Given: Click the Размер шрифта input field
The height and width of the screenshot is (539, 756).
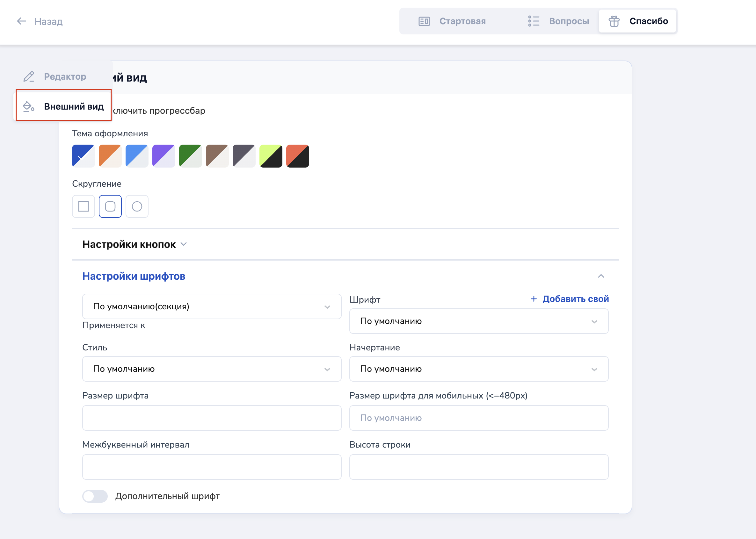Looking at the screenshot, I should pyautogui.click(x=212, y=418).
